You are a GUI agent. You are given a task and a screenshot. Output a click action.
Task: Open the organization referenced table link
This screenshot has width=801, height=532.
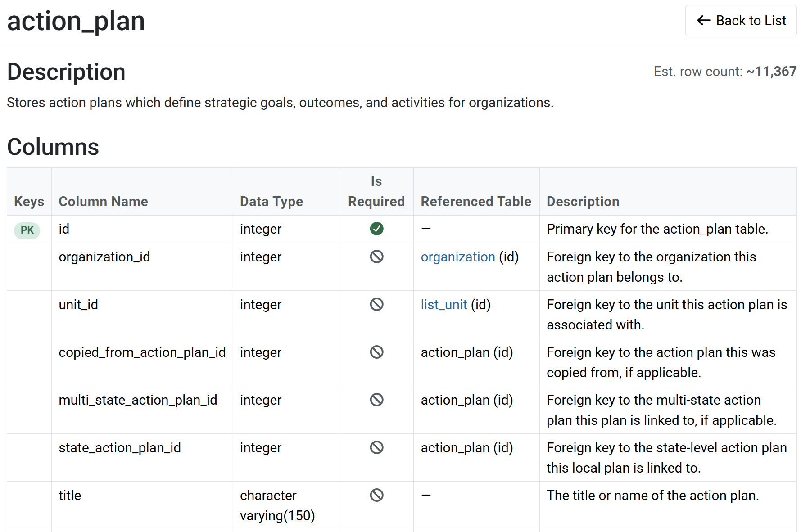point(457,257)
